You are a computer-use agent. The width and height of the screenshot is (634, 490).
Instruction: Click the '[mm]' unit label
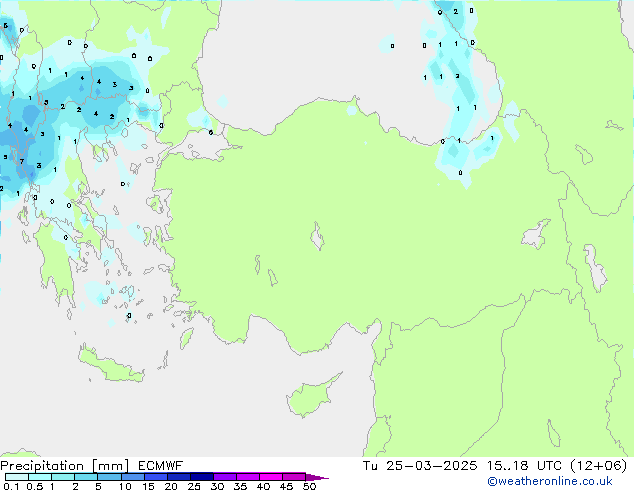point(110,466)
